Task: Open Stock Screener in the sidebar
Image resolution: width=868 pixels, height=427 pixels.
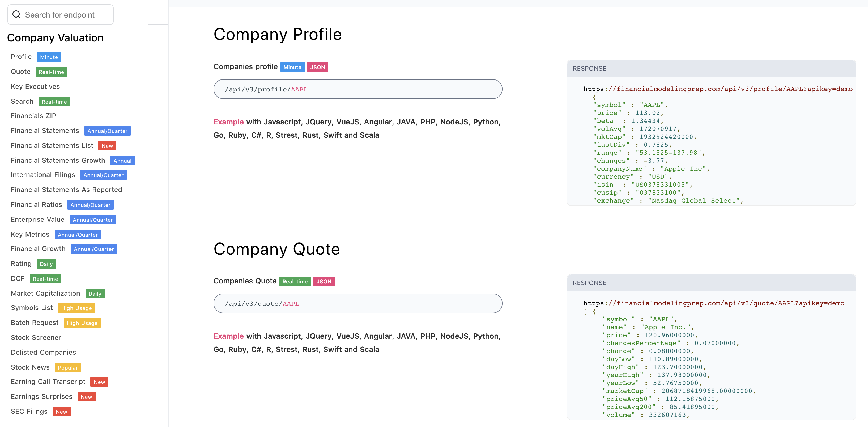Action: pos(36,337)
